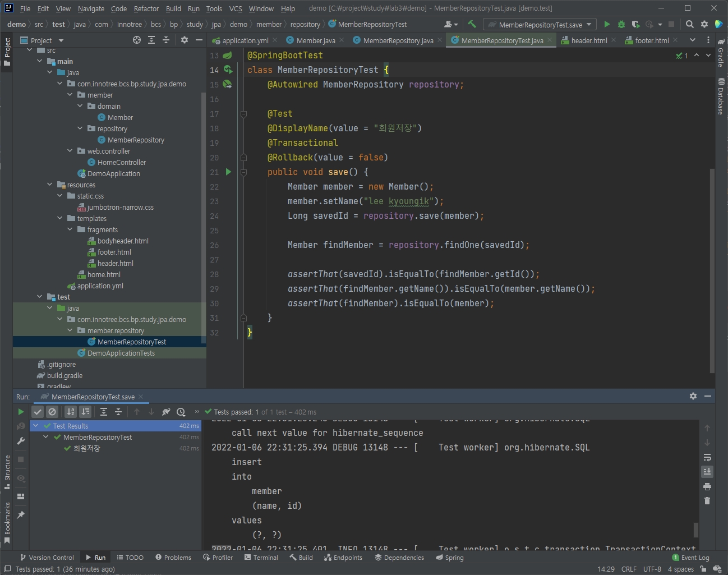
Task: Rerun tests with green play in Run panel
Action: tap(21, 412)
